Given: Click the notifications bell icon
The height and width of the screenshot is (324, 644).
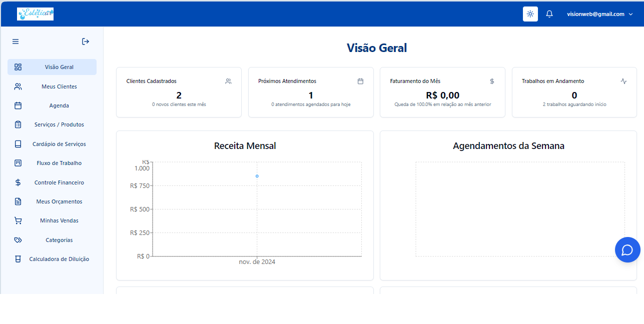Looking at the screenshot, I should click(x=549, y=13).
